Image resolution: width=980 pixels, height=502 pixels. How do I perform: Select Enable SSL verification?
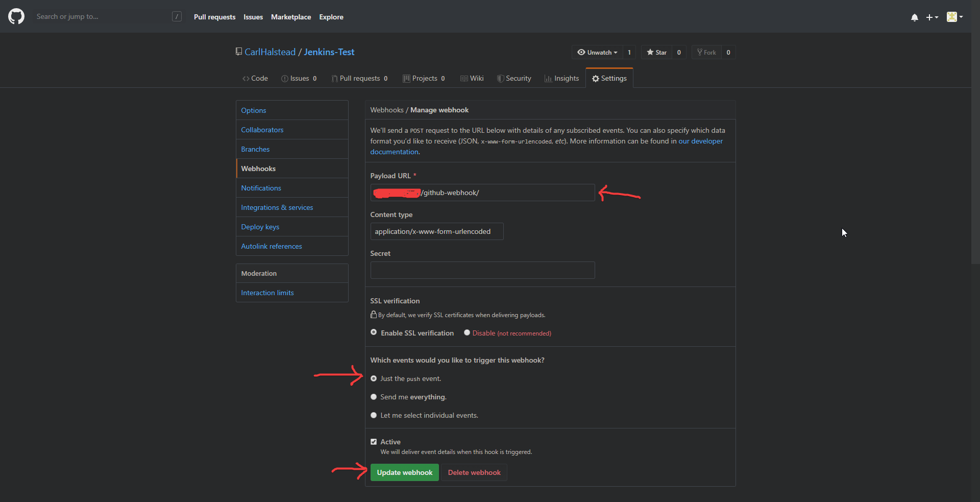374,332
